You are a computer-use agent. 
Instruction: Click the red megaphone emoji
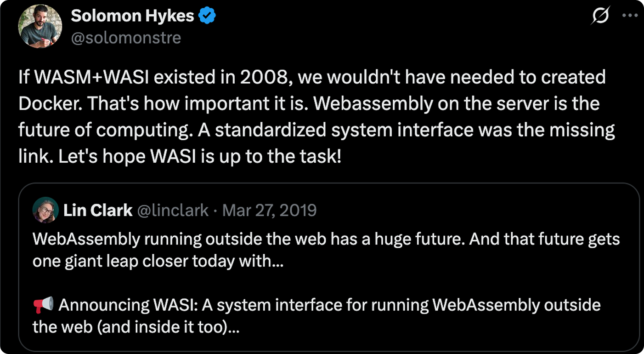(x=43, y=304)
